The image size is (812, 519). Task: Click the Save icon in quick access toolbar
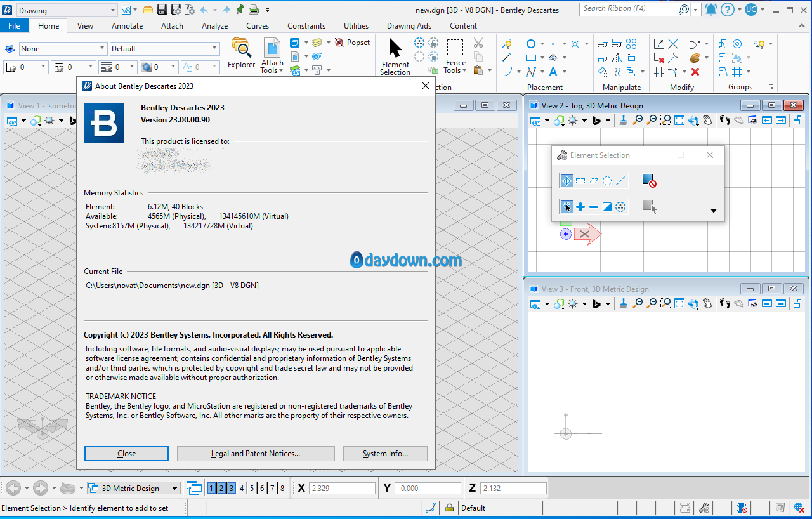pyautogui.click(x=162, y=10)
